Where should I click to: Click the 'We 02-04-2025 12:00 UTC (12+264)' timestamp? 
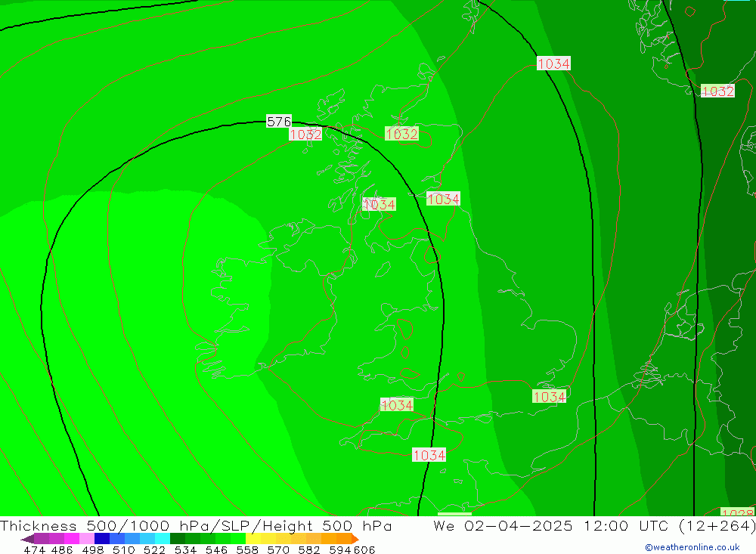[594, 525]
